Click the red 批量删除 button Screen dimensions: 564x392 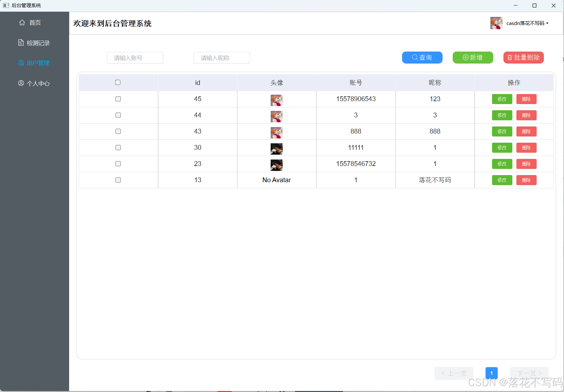click(523, 57)
